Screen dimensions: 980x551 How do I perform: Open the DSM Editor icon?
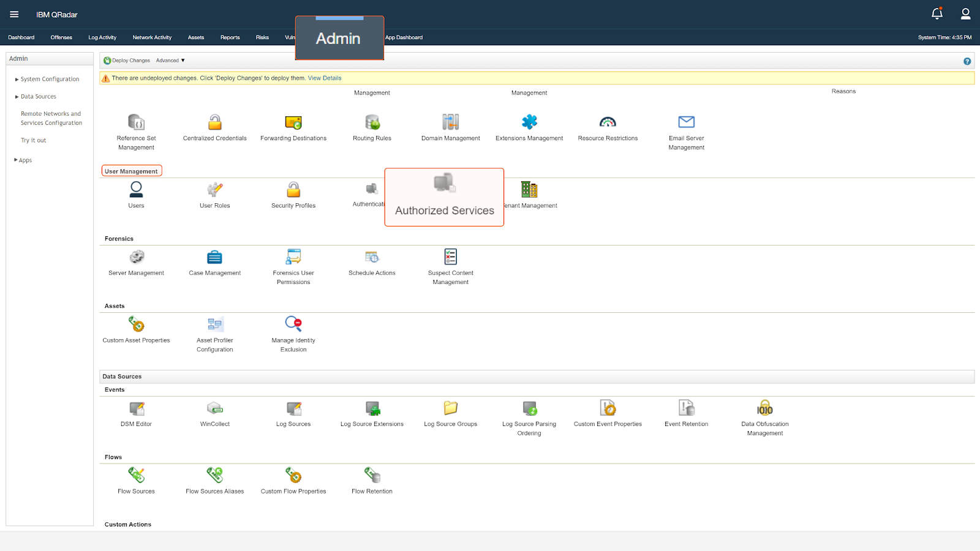click(x=136, y=408)
